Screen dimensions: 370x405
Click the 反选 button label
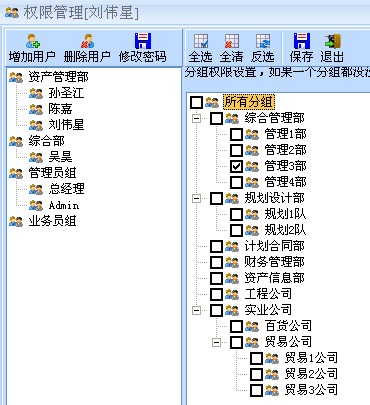pos(263,57)
